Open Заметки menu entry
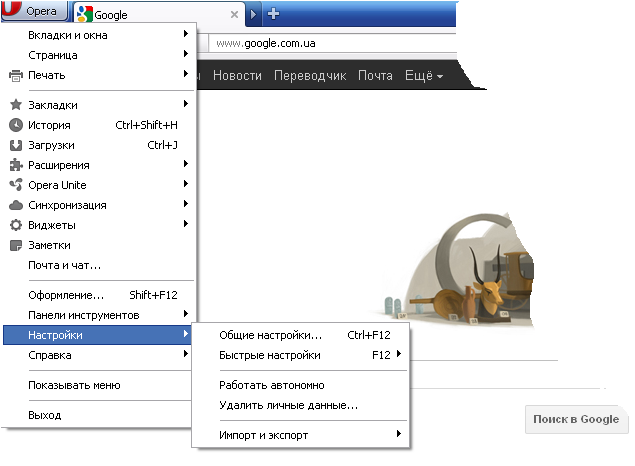The image size is (635, 466). [99, 245]
